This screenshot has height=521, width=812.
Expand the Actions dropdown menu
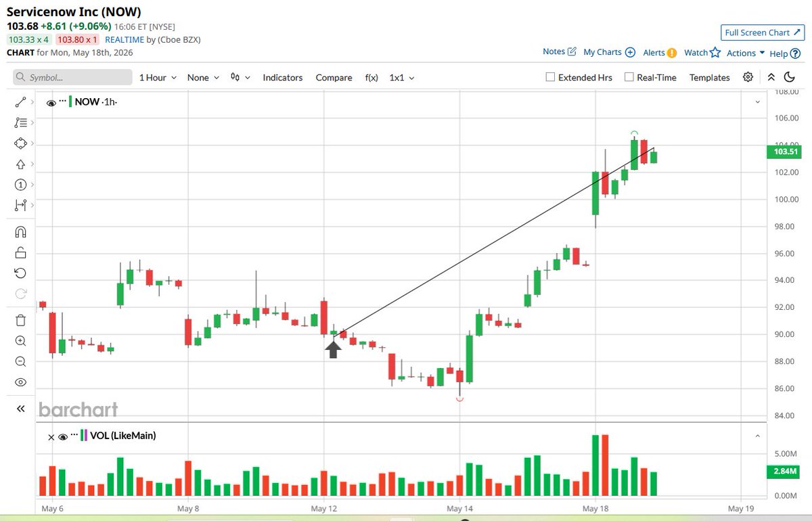[x=746, y=53]
